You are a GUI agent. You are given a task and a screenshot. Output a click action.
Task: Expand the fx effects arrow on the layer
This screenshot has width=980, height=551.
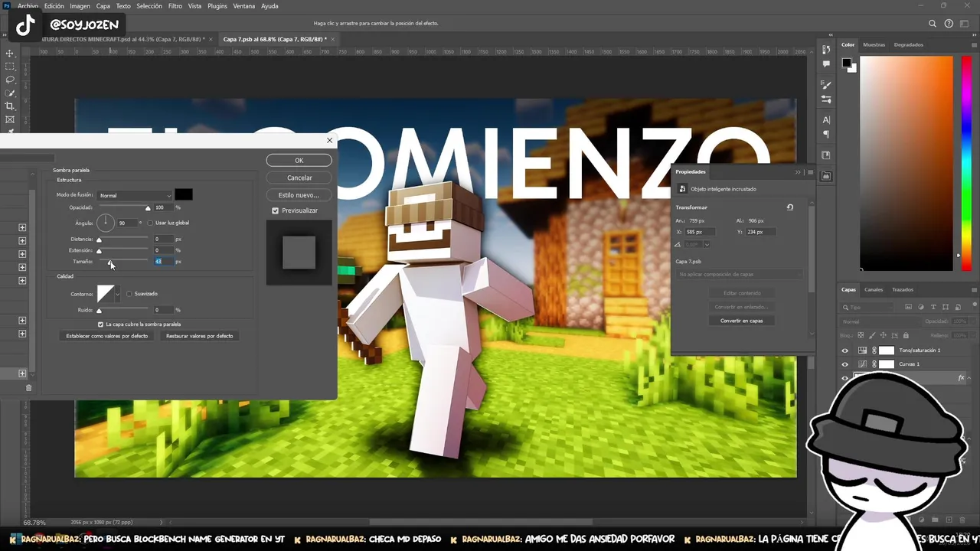pos(971,378)
